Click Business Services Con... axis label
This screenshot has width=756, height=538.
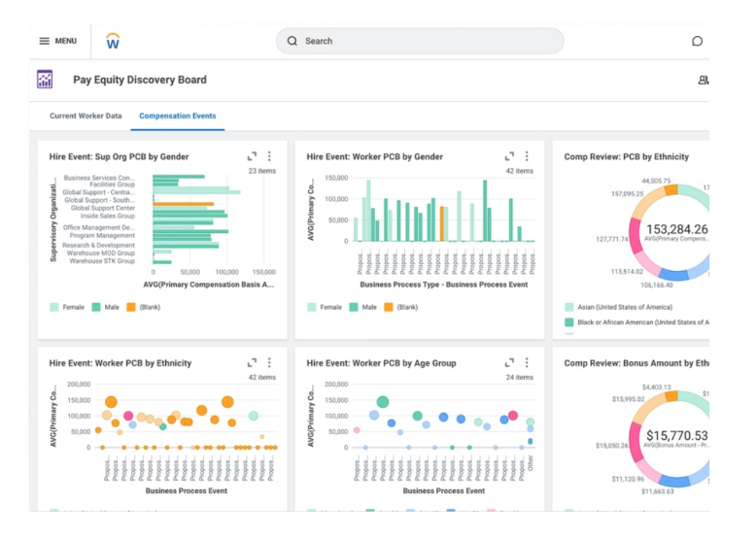(x=99, y=178)
